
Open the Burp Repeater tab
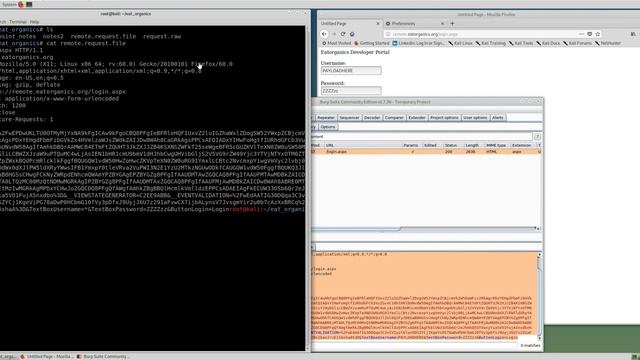point(326,118)
